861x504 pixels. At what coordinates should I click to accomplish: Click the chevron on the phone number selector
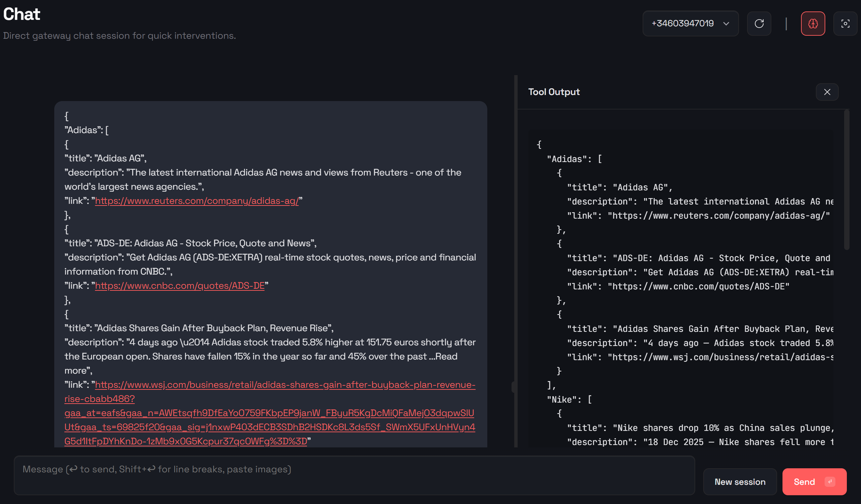click(x=726, y=24)
